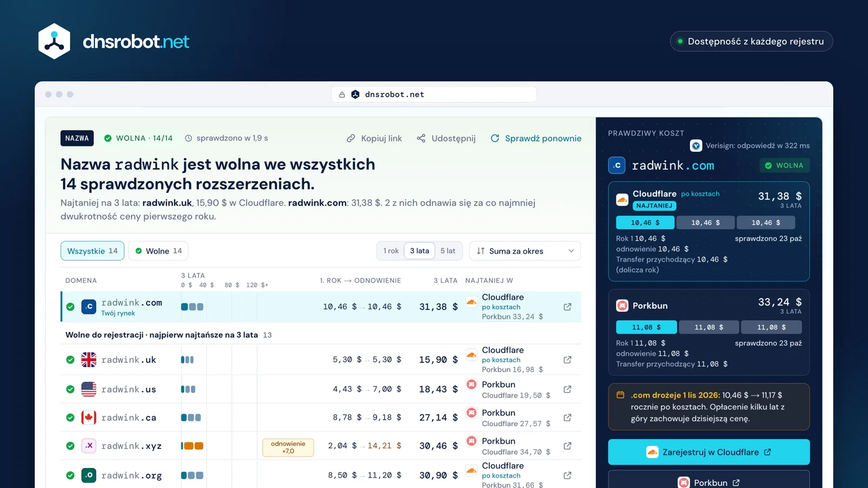The image size is (868, 488).
Task: Click the first year 10,46 $ bar in the Cloudflare card
Action: click(x=645, y=223)
